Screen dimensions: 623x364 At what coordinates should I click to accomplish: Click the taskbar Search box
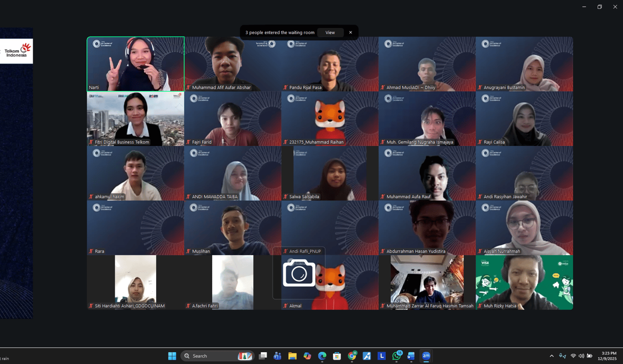[x=217, y=356]
